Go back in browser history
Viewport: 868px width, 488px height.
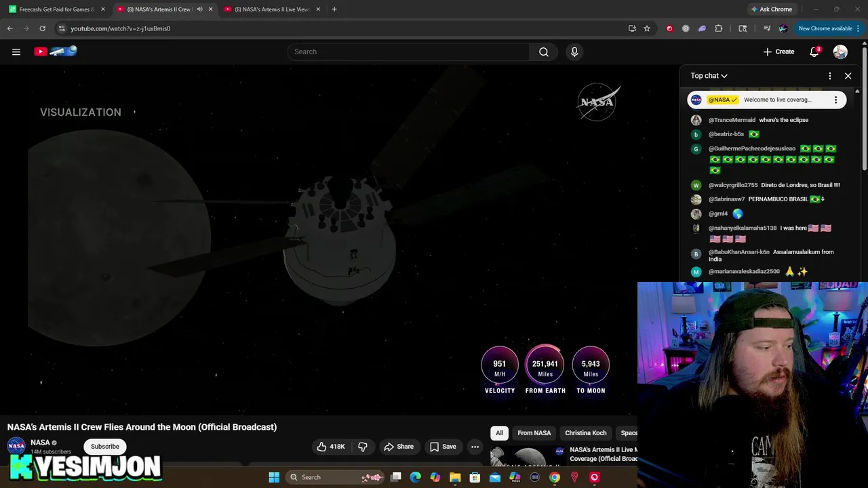(10, 28)
